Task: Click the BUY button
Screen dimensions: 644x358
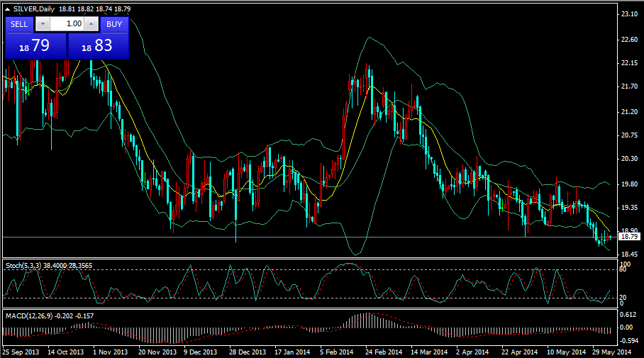Action: coord(114,24)
